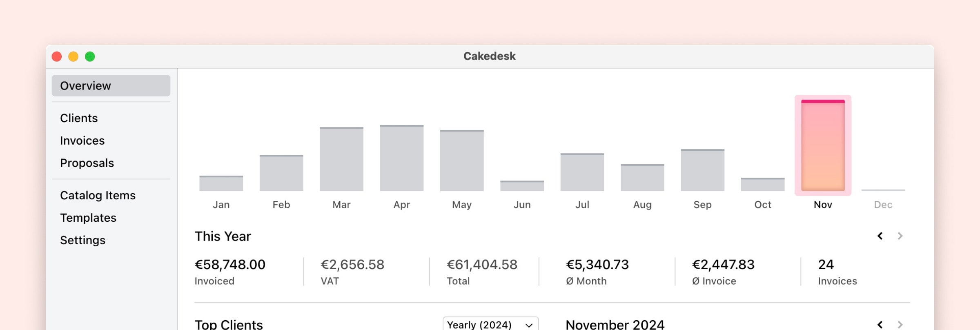Open the Clients section
Screen dimensions: 980x330
coord(79,118)
